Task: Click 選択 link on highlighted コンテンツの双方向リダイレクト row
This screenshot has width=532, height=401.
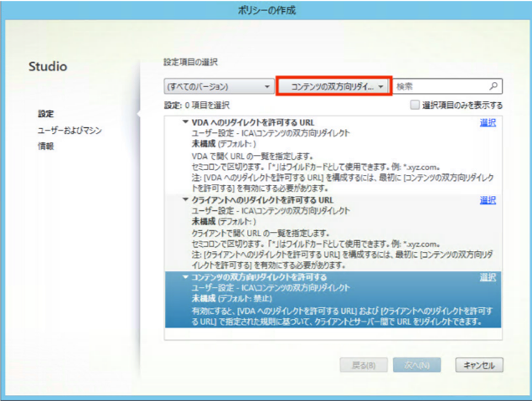Action: click(x=488, y=277)
